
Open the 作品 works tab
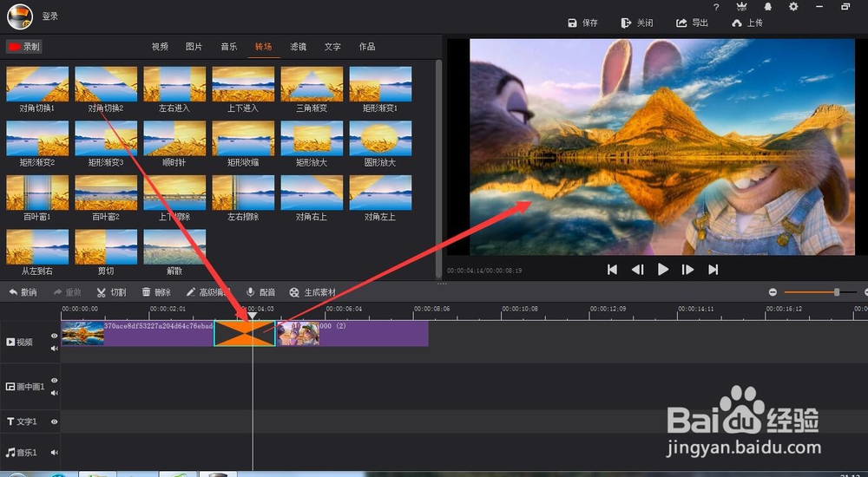click(x=367, y=47)
